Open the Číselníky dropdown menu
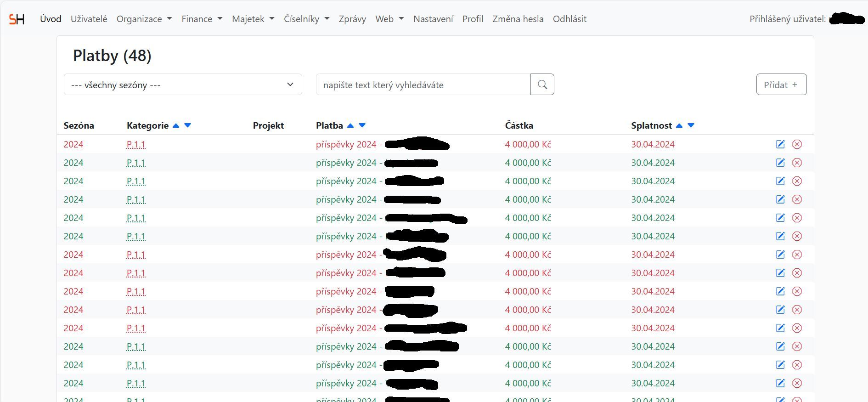Viewport: 868px width, 402px height. (306, 19)
